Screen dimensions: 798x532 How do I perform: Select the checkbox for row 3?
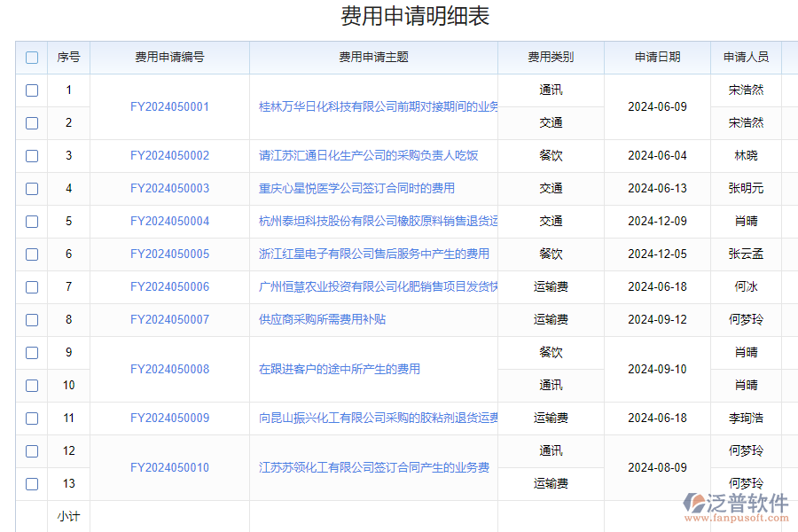click(x=32, y=156)
